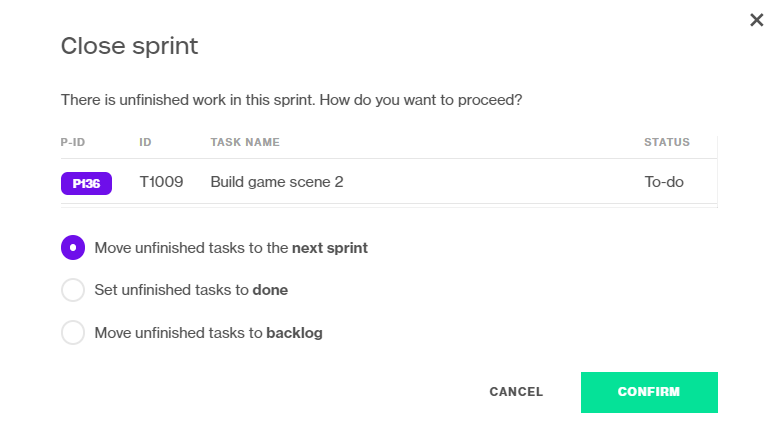The image size is (769, 439).
Task: Select the Move to backlog radio circle
Action: tap(73, 333)
